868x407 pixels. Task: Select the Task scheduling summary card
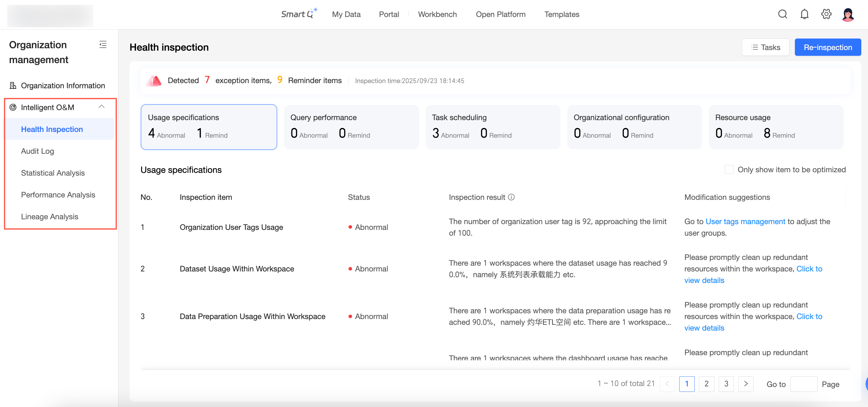click(493, 127)
